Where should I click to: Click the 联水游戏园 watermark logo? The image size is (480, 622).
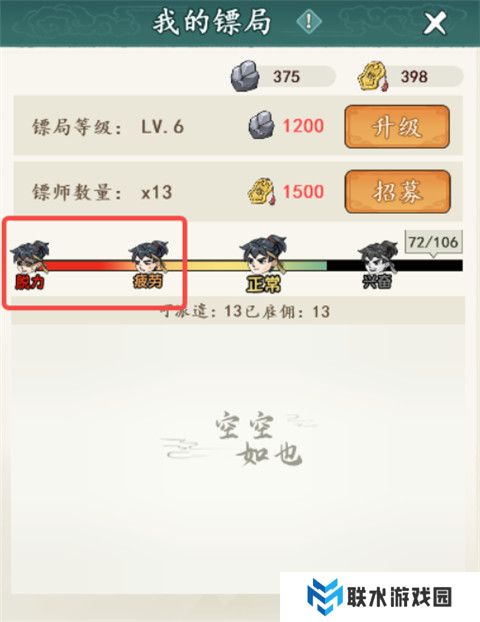click(380, 597)
